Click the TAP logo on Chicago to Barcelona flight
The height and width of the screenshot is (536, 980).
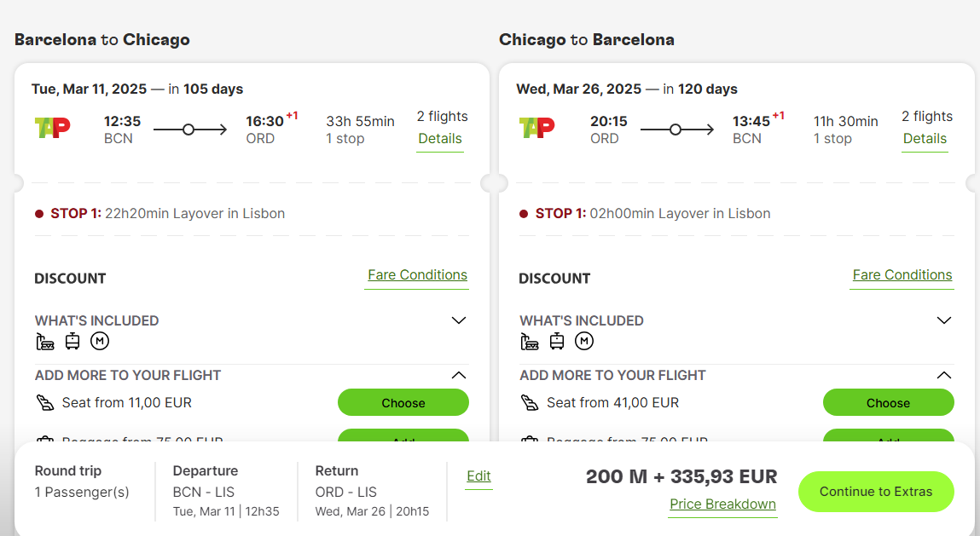(x=536, y=128)
